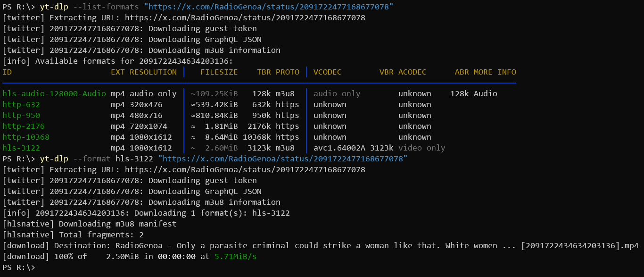The width and height of the screenshot is (644, 277).
Task: Click the 320x476 resolution value
Action: tap(146, 104)
